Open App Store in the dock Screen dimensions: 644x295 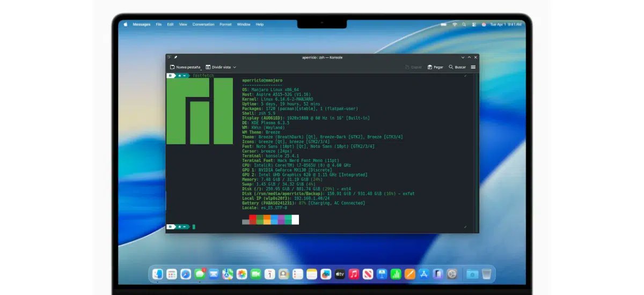point(423,274)
